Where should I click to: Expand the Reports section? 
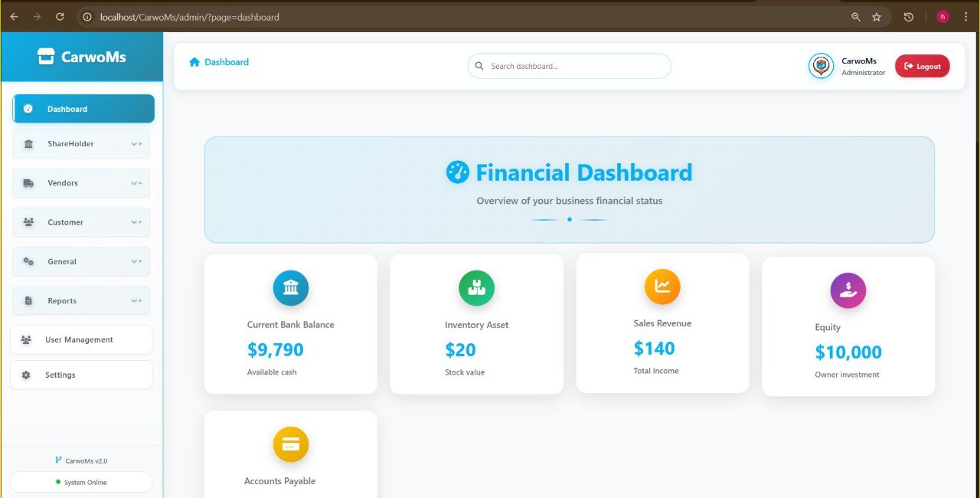[x=134, y=300]
